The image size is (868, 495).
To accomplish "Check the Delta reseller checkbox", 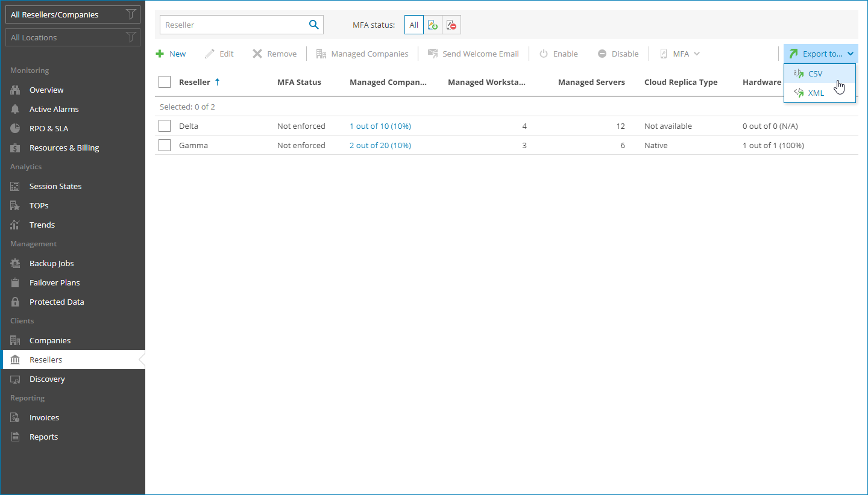I will click(165, 126).
